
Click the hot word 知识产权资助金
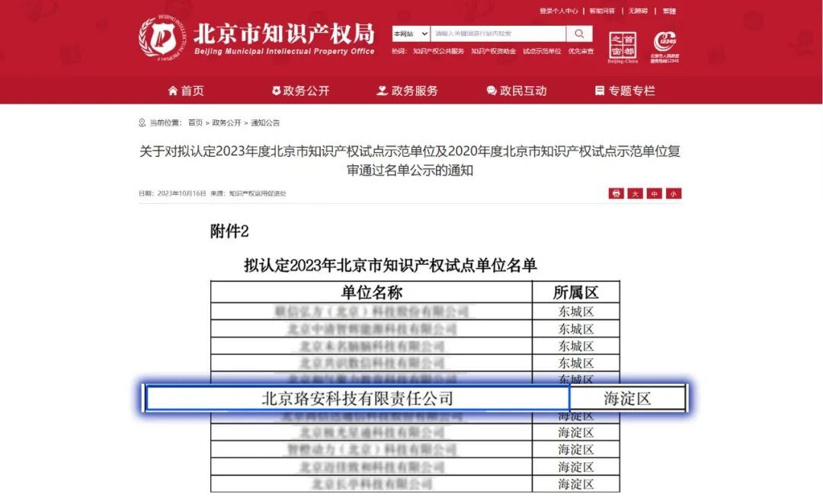pyautogui.click(x=493, y=52)
